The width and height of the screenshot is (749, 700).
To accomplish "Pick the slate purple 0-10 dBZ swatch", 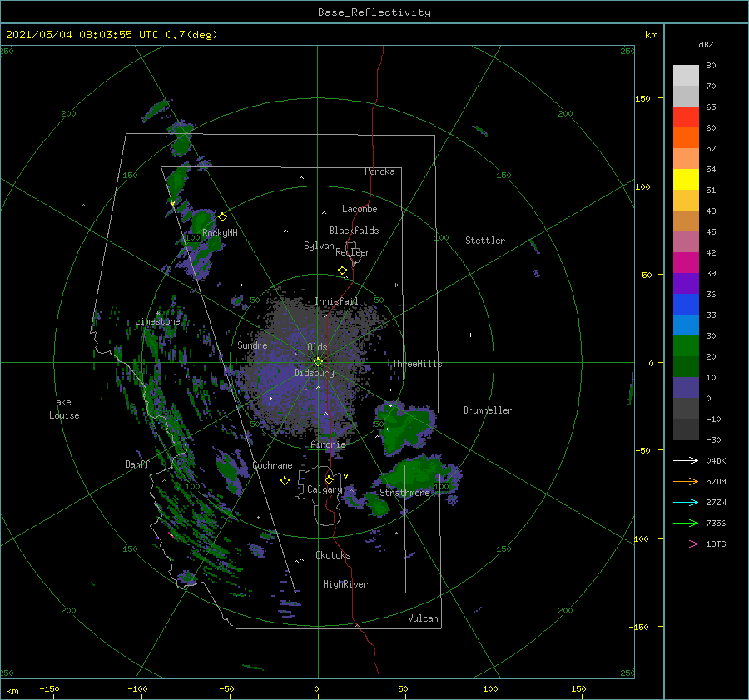I will click(x=686, y=388).
